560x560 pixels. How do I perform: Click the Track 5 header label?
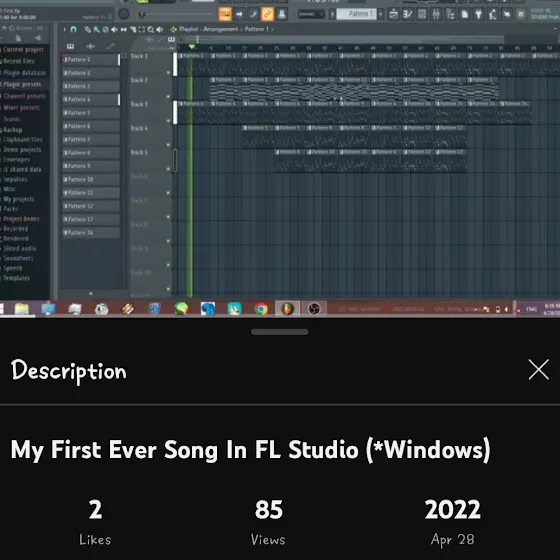tap(139, 152)
